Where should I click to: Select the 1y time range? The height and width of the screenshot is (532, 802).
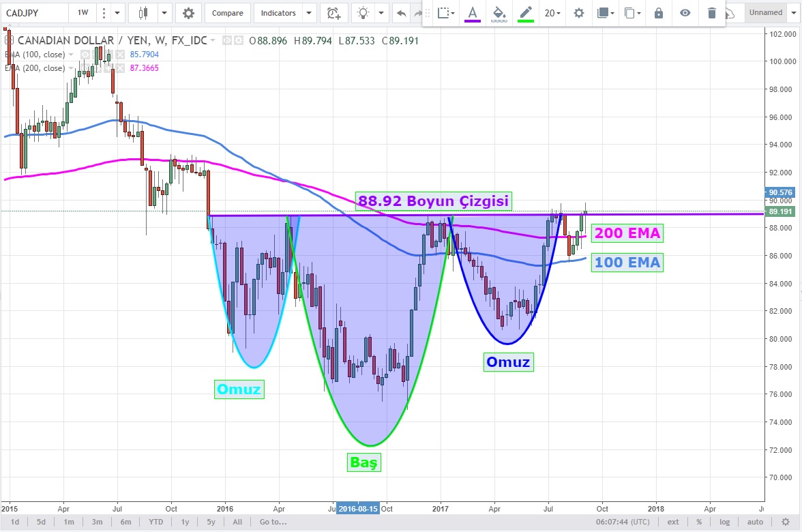coord(185,522)
